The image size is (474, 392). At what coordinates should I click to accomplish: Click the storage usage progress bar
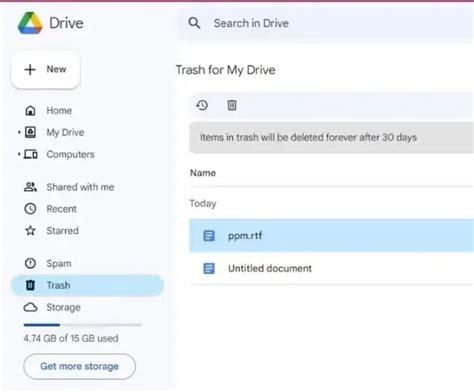pos(83,325)
